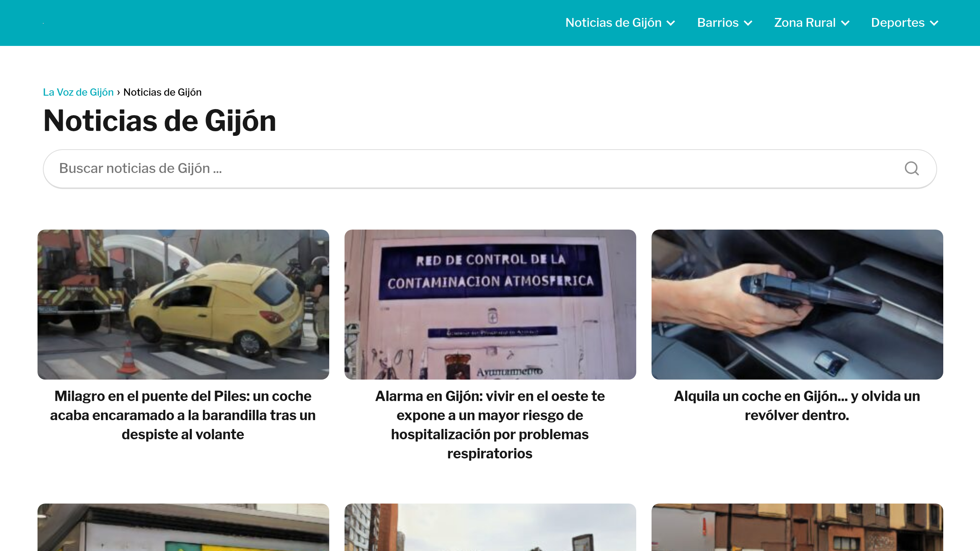Expand the Zona Rural dropdown chevron
The height and width of the screenshot is (551, 980).
[846, 23]
